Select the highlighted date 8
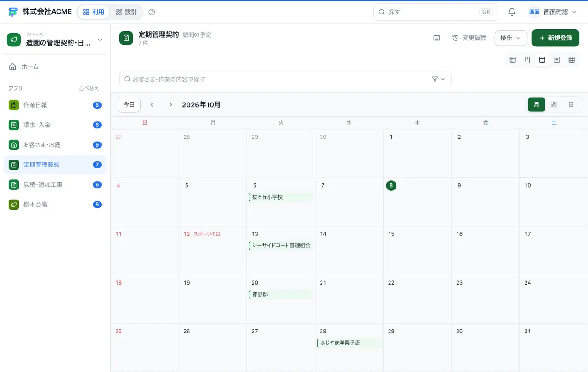The image size is (588, 372). (x=391, y=185)
